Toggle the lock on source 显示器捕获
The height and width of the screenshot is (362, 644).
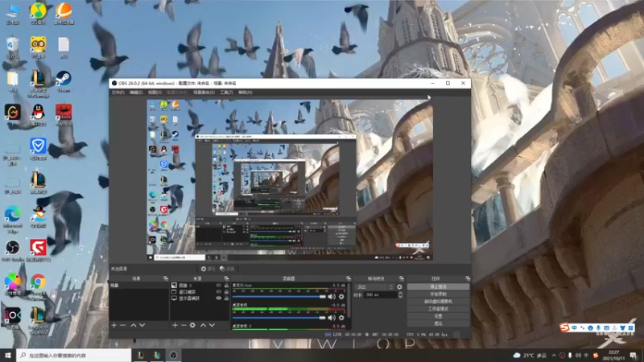(x=226, y=298)
